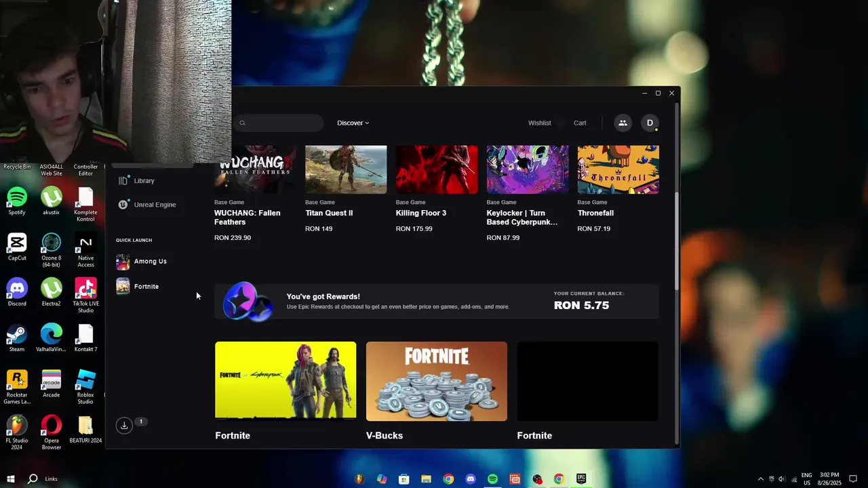Click the V-Bucks coins banner image
This screenshot has width=868, height=488.
point(437,381)
